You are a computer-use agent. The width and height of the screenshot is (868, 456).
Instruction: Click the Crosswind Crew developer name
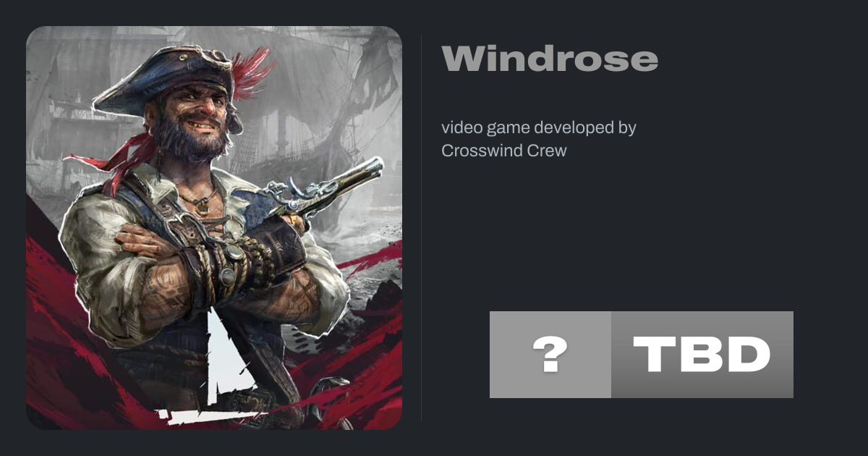pyautogui.click(x=504, y=151)
